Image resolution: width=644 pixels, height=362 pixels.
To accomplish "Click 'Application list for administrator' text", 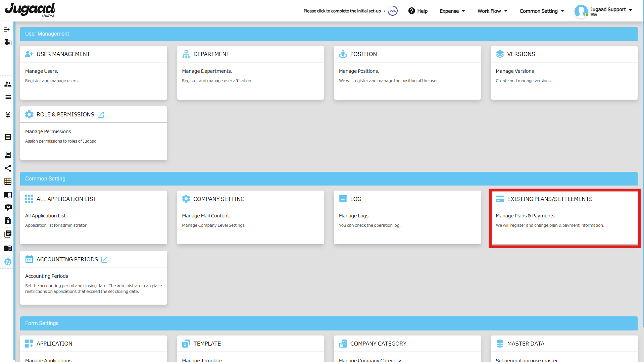I will [56, 225].
